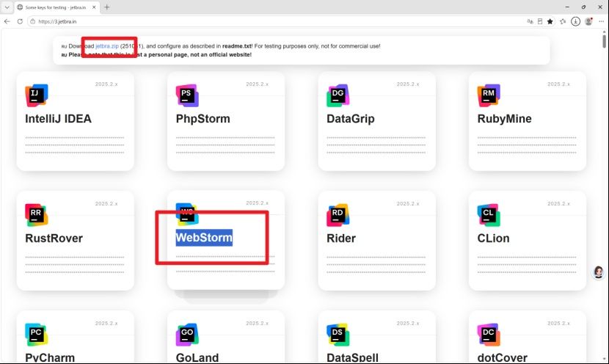Open the browser profile avatar
Image resolution: width=609 pixels, height=364 pixels.
pyautogui.click(x=588, y=21)
